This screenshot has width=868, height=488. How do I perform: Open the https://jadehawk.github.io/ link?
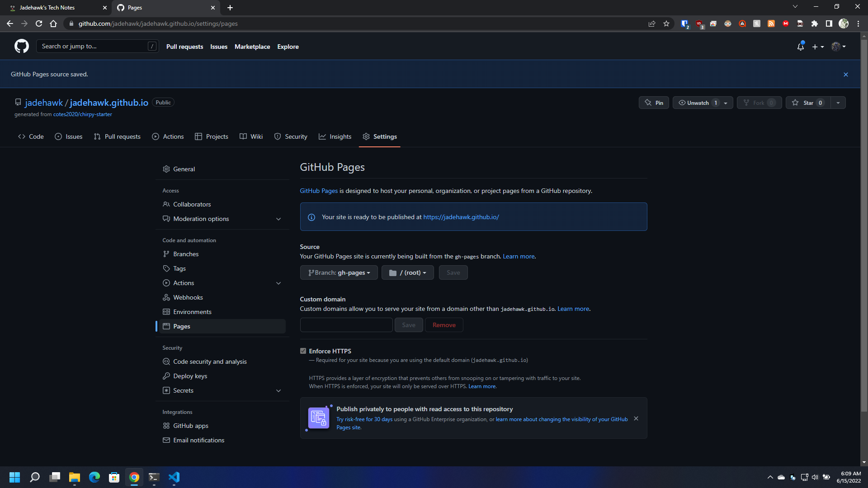pos(461,217)
